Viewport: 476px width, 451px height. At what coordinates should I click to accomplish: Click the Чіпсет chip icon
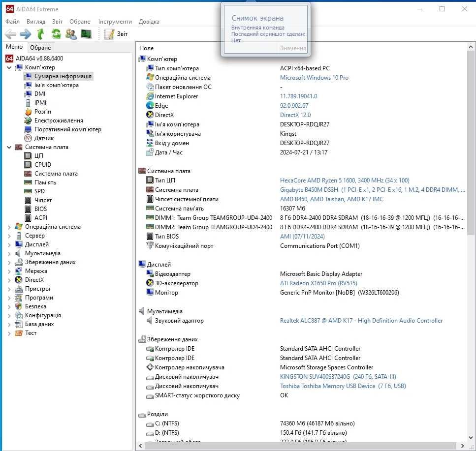(28, 200)
